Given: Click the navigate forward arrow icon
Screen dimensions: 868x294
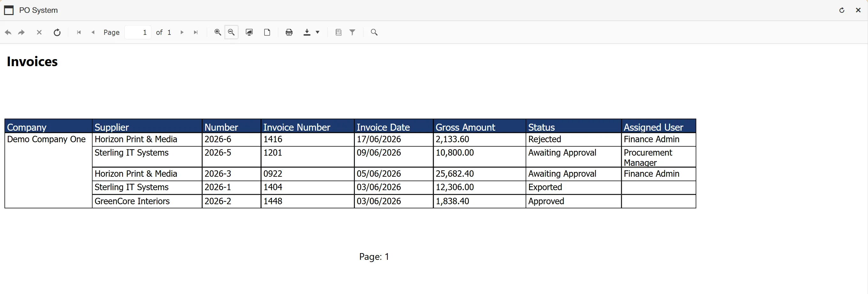Looking at the screenshot, I should pos(21,32).
